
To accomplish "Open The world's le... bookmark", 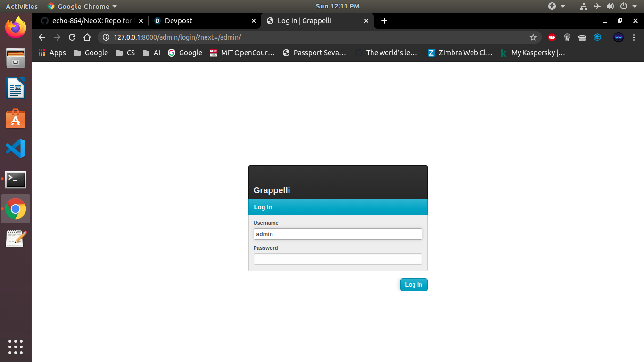I will (386, 53).
